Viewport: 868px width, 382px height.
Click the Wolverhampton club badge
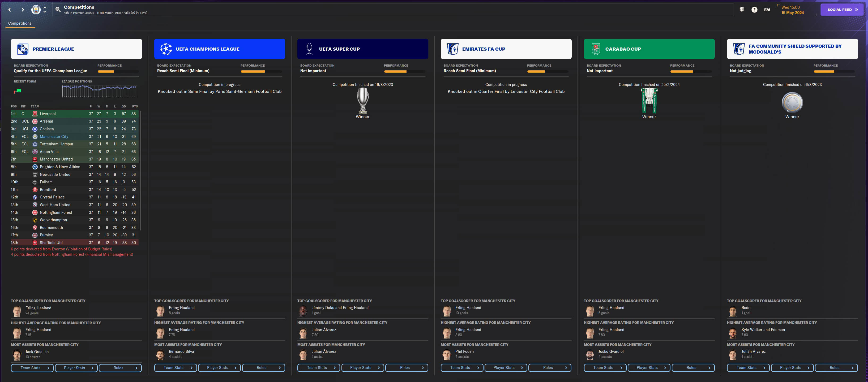[35, 220]
